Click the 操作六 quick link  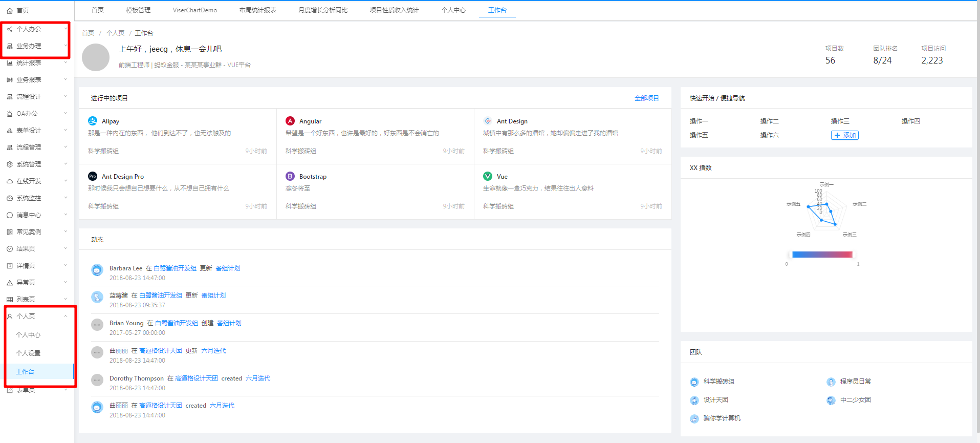click(769, 135)
